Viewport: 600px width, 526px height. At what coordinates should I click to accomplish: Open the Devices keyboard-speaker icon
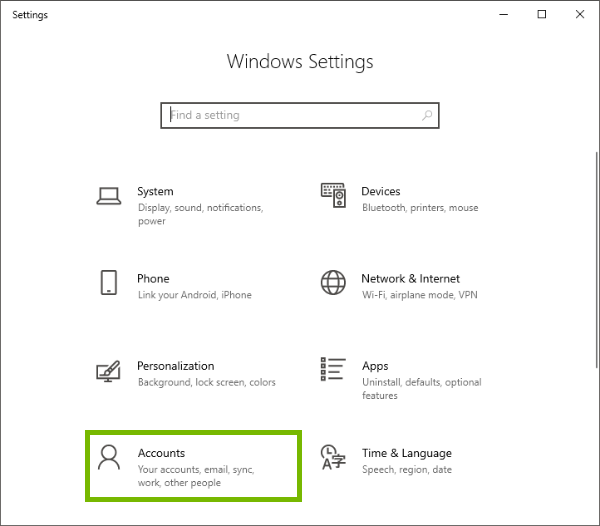[x=333, y=195]
